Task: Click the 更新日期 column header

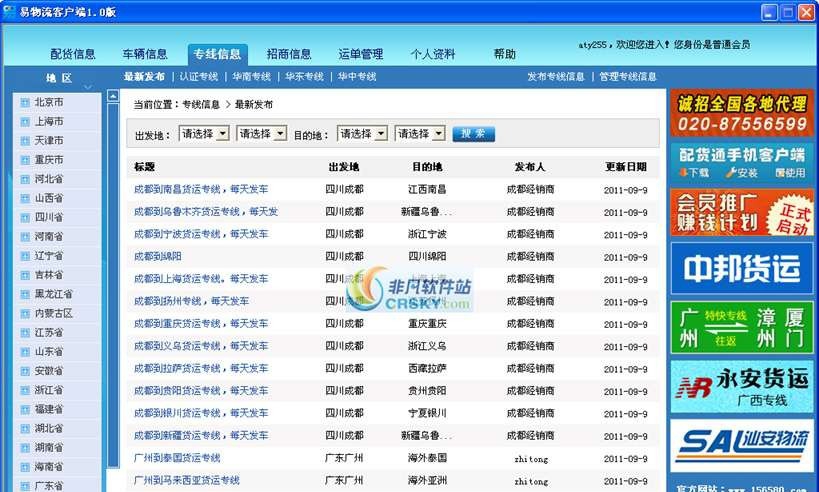Action: tap(625, 167)
